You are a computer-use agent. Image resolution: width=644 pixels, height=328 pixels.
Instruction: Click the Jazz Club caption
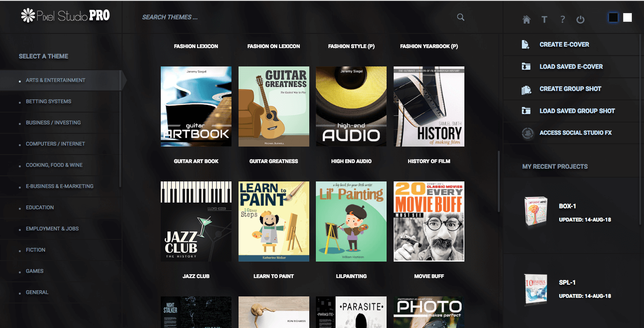(196, 276)
